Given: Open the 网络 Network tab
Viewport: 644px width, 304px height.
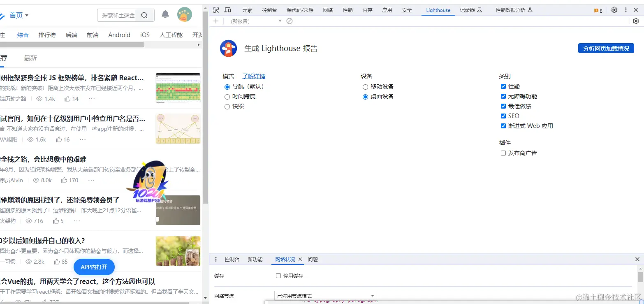Looking at the screenshot, I should [328, 10].
